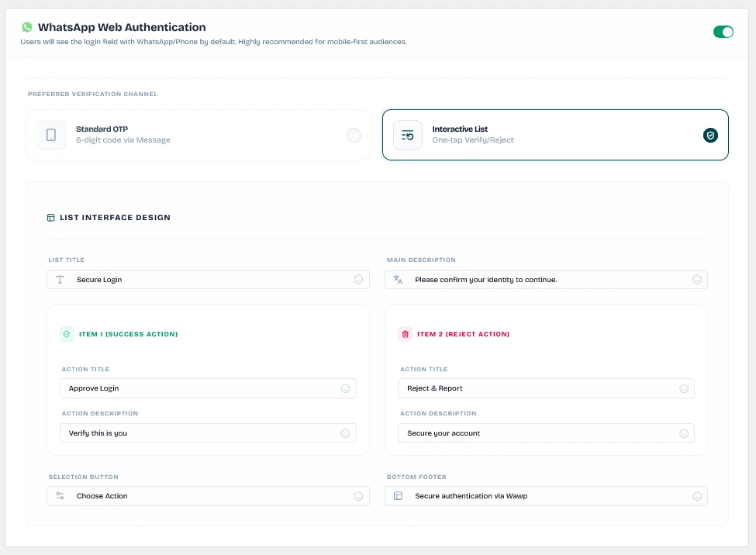This screenshot has width=756, height=555.
Task: Edit the Main Description input field
Action: point(546,280)
